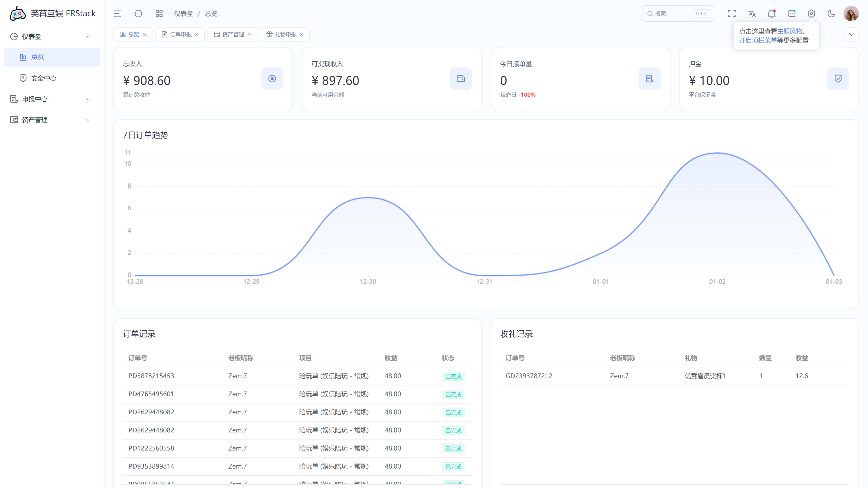The width and height of the screenshot is (868, 488).
Task: Open the notifications bell
Action: click(771, 14)
